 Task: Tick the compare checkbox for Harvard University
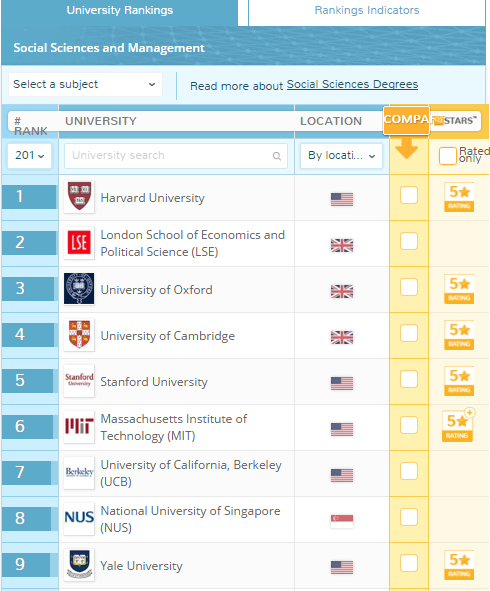(409, 195)
